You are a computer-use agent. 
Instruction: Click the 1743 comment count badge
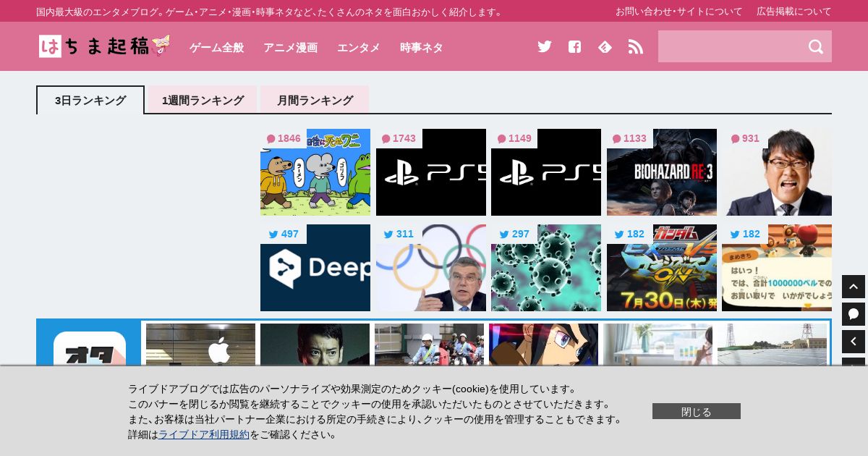[x=399, y=138]
